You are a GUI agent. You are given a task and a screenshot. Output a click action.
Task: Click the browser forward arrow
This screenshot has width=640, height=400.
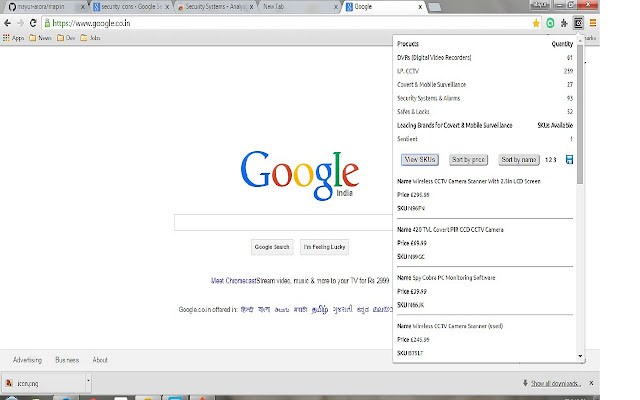20,23
